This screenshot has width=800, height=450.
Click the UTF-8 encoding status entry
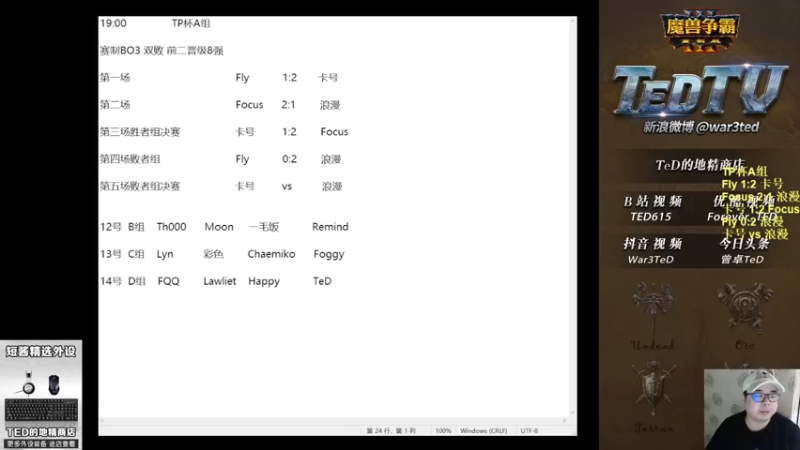[x=529, y=431]
